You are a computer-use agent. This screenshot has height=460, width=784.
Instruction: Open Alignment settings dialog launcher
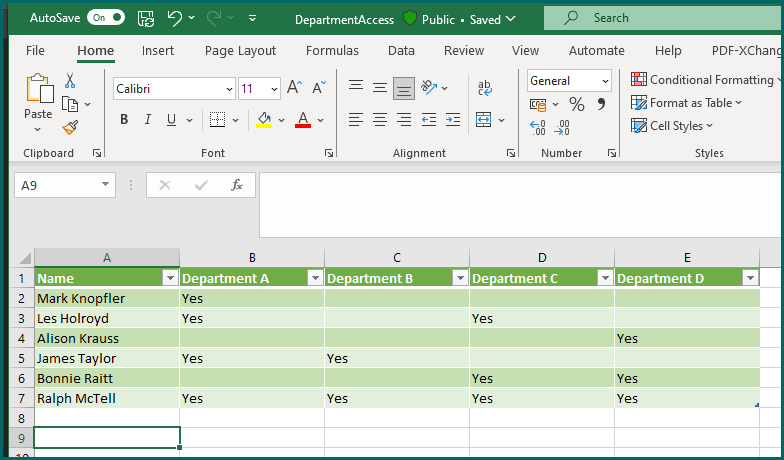pyautogui.click(x=510, y=154)
